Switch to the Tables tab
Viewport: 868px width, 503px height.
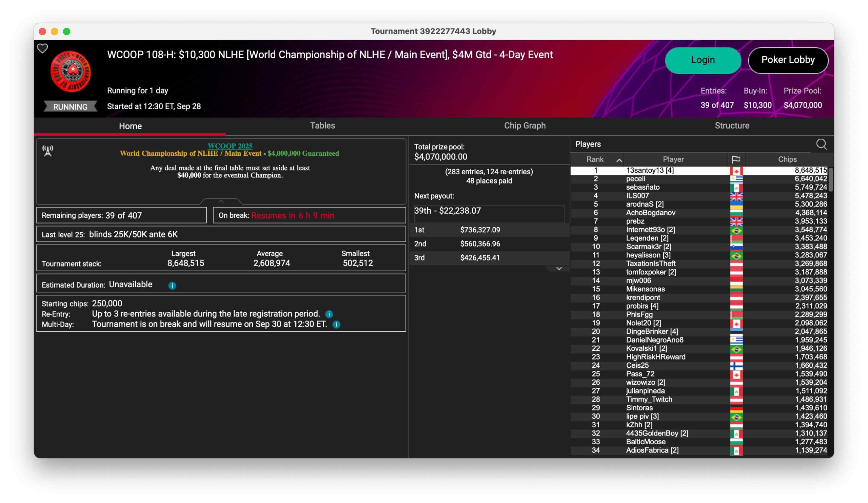(322, 125)
